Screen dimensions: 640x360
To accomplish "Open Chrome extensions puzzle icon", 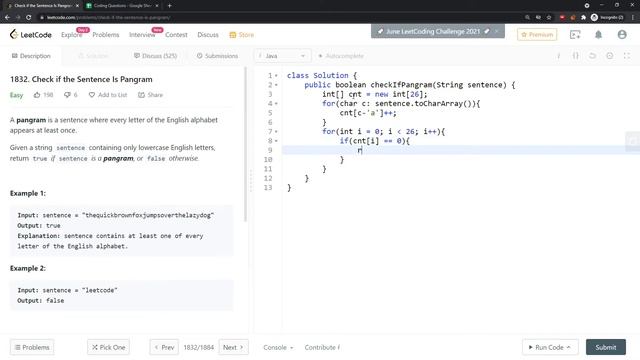I will (x=583, y=17).
